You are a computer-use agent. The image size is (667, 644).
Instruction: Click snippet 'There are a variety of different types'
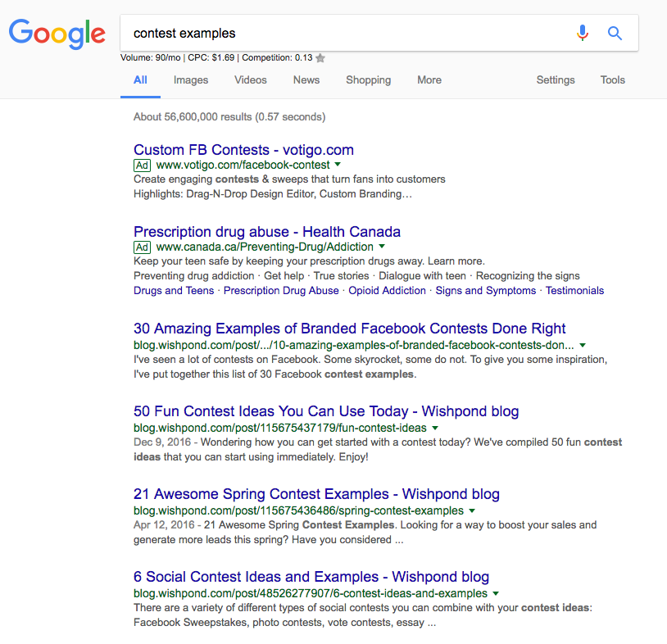(363, 615)
